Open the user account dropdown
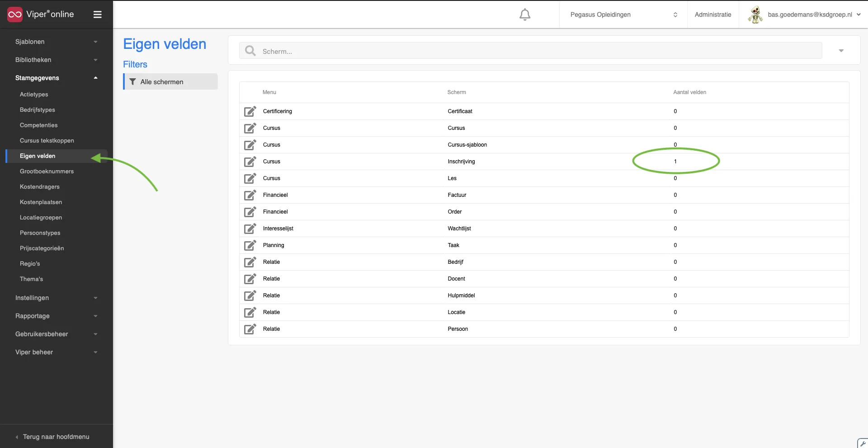 click(804, 14)
